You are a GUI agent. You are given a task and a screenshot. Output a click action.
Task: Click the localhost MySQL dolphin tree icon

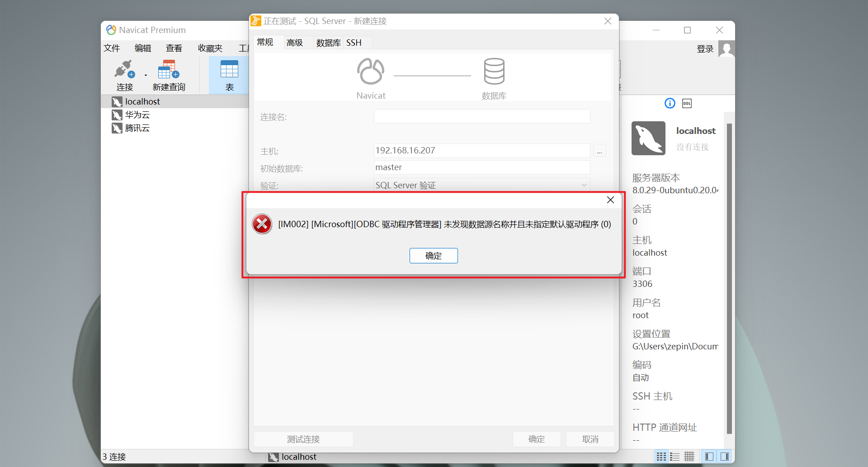point(117,102)
